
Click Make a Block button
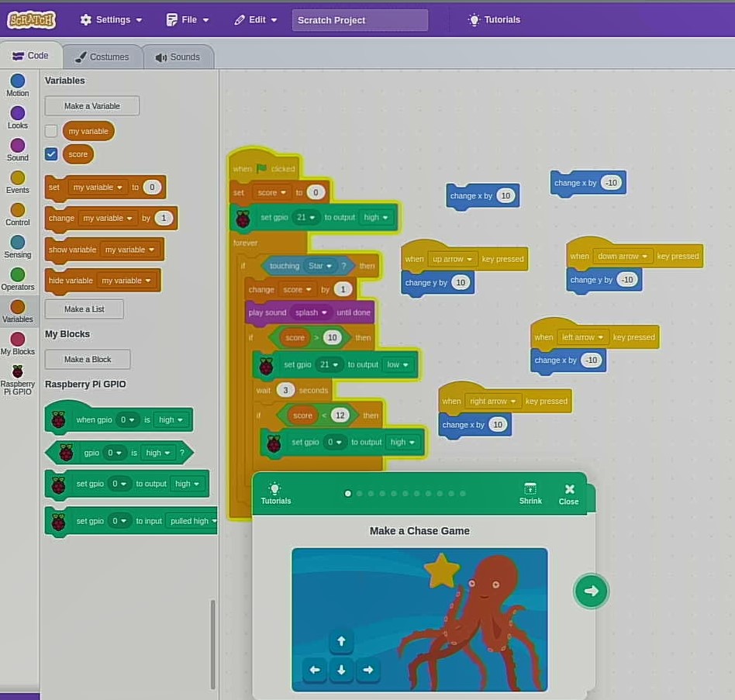coord(88,360)
